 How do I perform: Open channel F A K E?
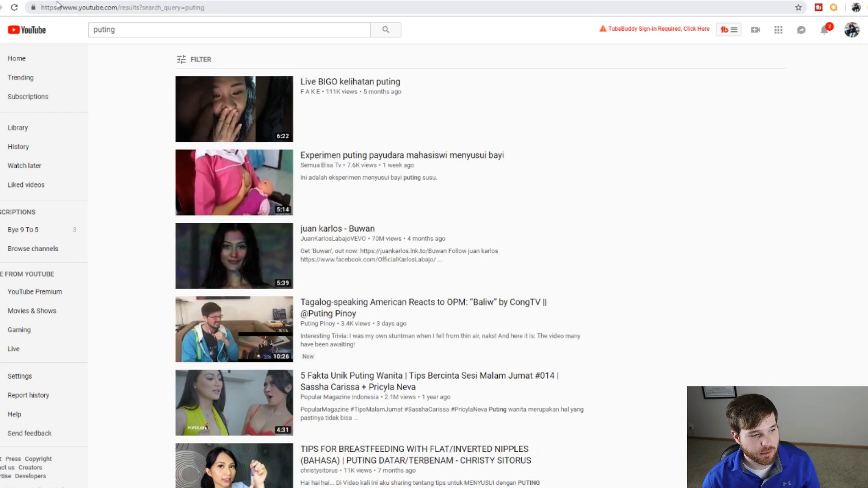(x=310, y=92)
